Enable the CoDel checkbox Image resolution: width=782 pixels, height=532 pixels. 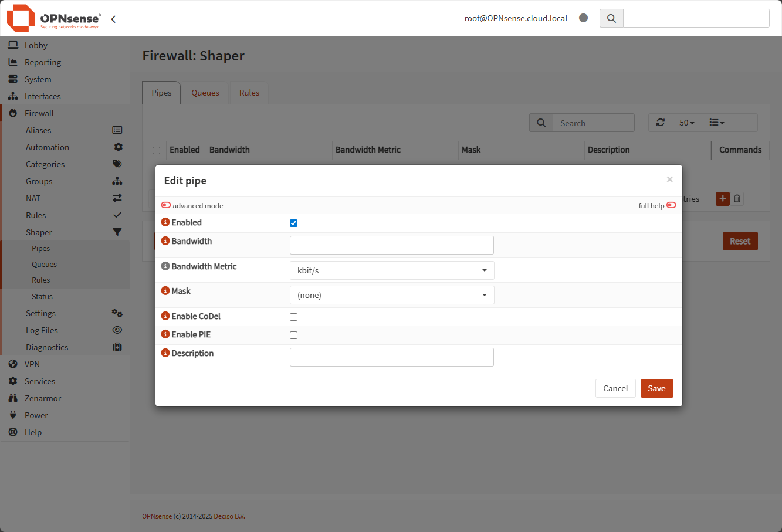293,317
